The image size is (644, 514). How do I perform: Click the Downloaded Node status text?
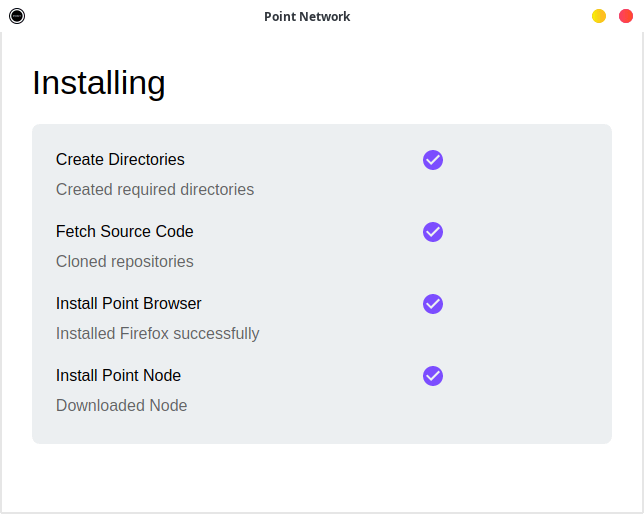click(x=121, y=406)
